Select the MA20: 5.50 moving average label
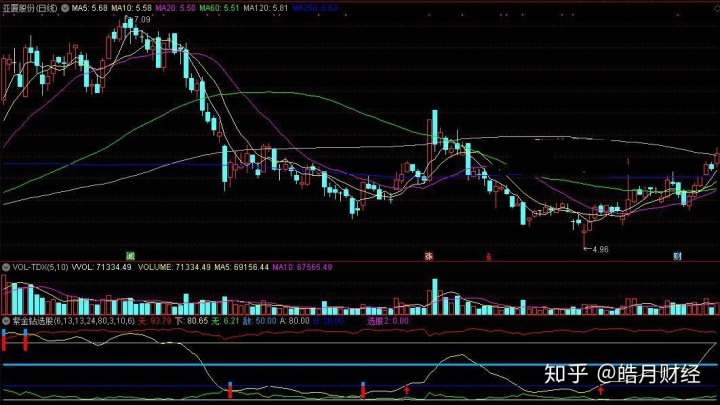 (x=175, y=8)
